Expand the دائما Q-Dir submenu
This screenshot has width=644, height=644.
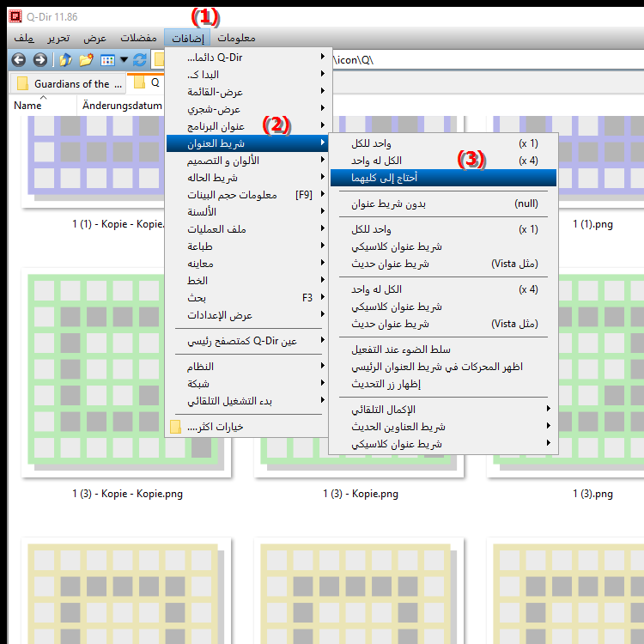point(246,58)
